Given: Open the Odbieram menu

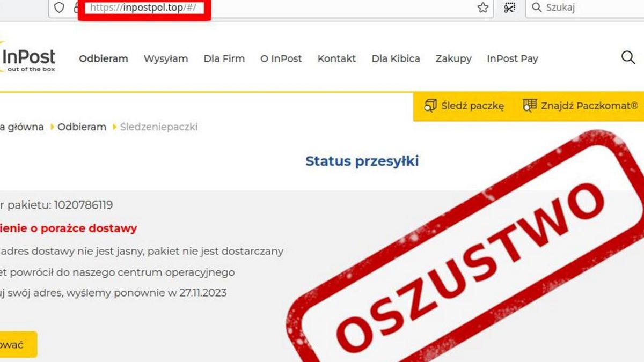Looking at the screenshot, I should coord(104,59).
